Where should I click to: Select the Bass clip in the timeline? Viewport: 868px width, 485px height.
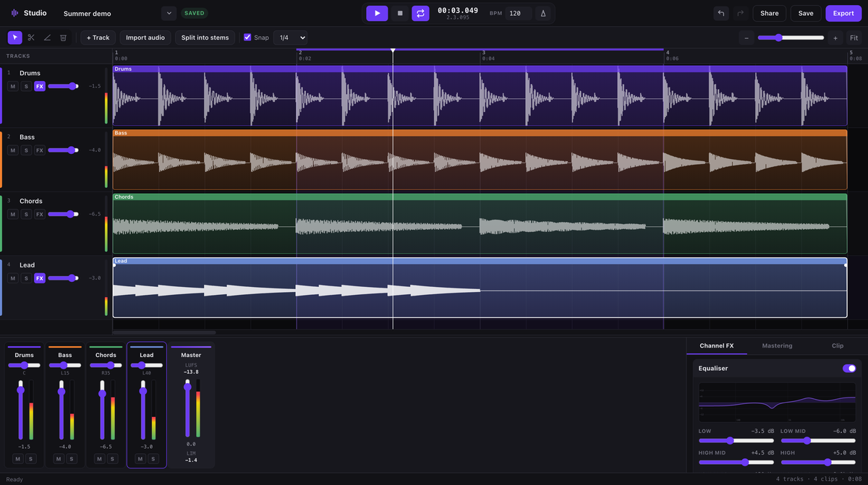(480, 159)
